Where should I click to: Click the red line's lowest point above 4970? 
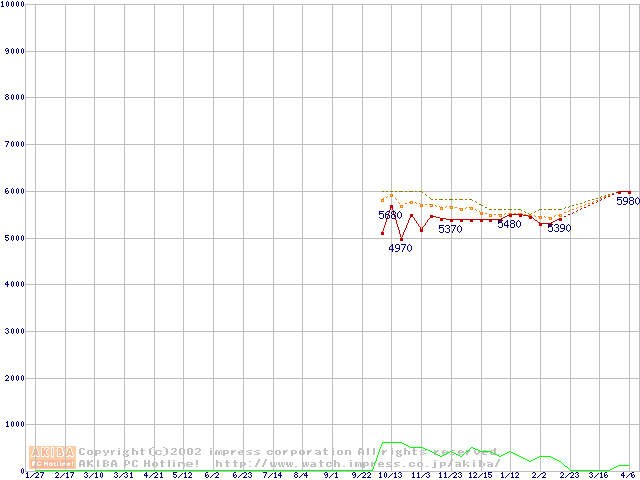(401, 238)
